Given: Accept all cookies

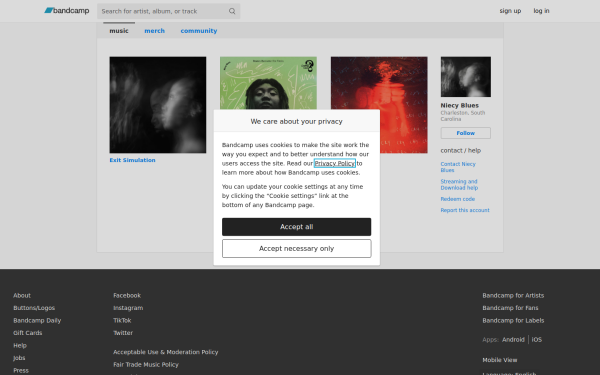Looking at the screenshot, I should click(x=297, y=227).
